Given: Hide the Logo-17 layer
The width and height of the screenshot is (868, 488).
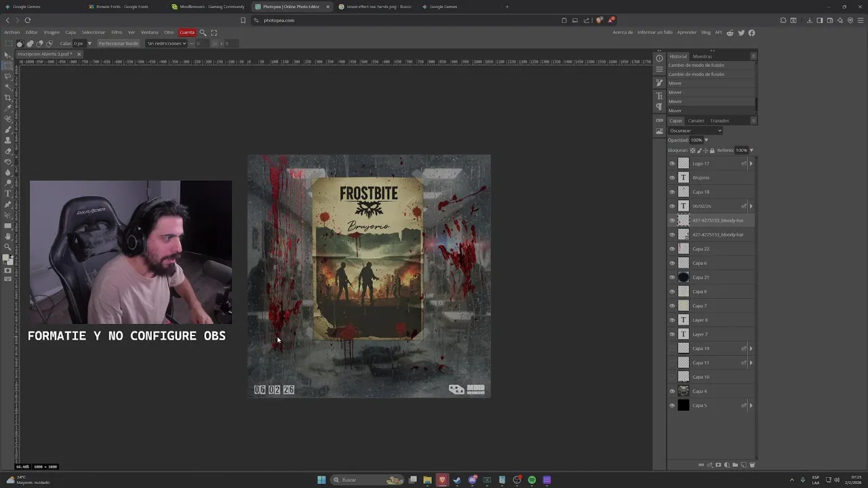Looking at the screenshot, I should click(x=672, y=163).
